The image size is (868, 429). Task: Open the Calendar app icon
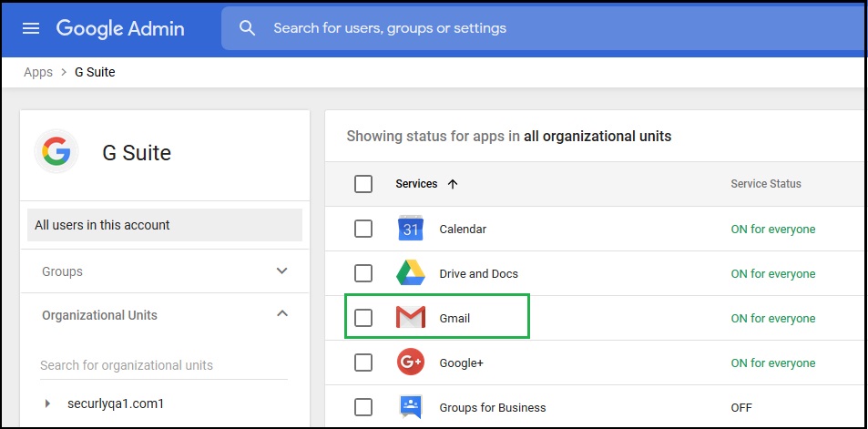pyautogui.click(x=410, y=229)
